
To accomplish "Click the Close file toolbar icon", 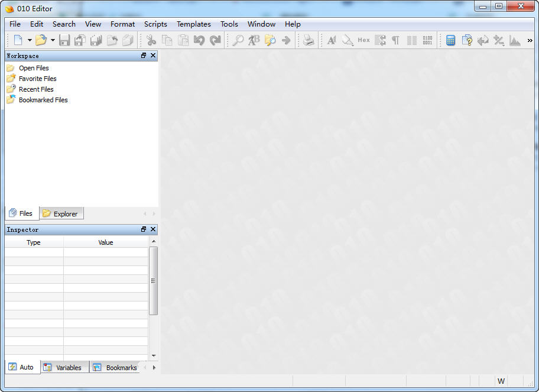I will click(x=112, y=40).
